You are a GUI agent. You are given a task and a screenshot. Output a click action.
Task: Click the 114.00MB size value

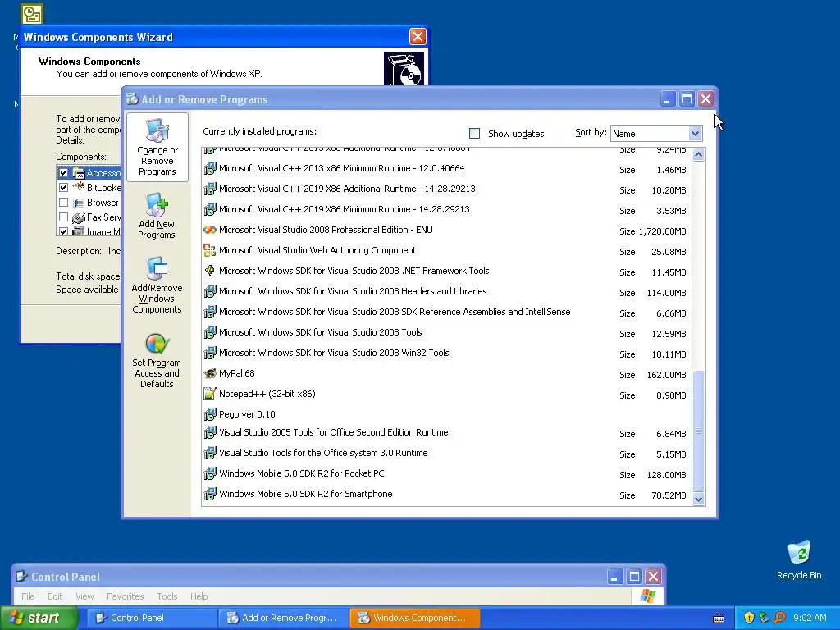666,293
